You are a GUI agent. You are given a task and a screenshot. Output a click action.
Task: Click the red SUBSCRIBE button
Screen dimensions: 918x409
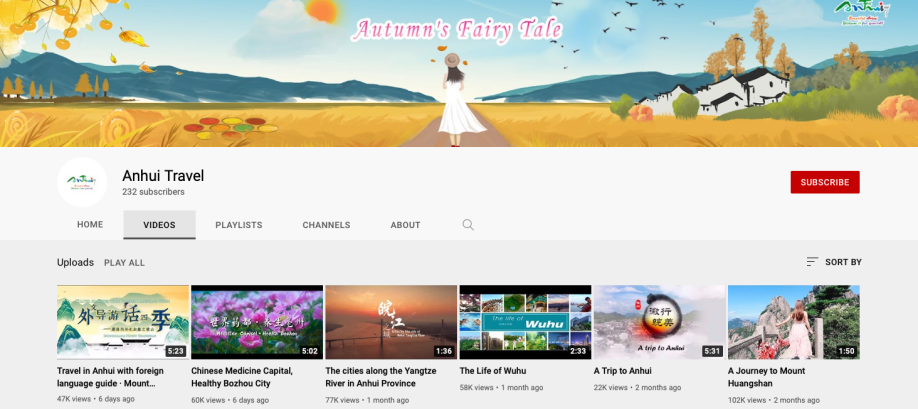click(x=825, y=182)
